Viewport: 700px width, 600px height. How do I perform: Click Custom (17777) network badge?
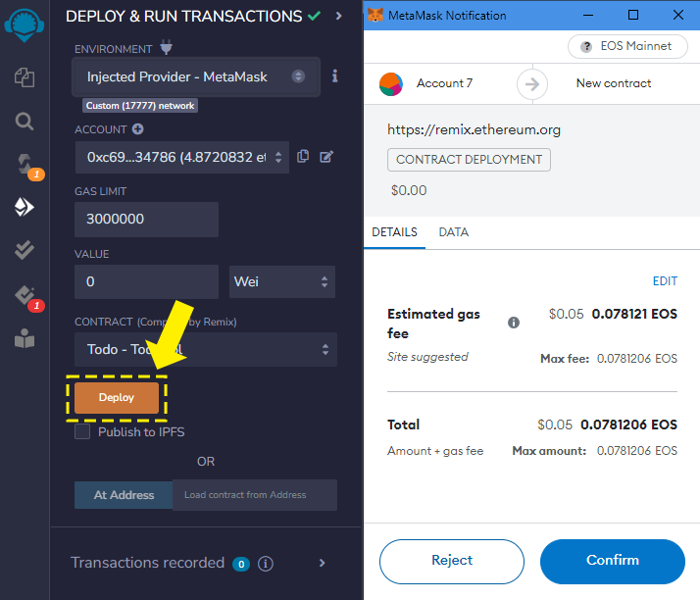click(x=140, y=106)
